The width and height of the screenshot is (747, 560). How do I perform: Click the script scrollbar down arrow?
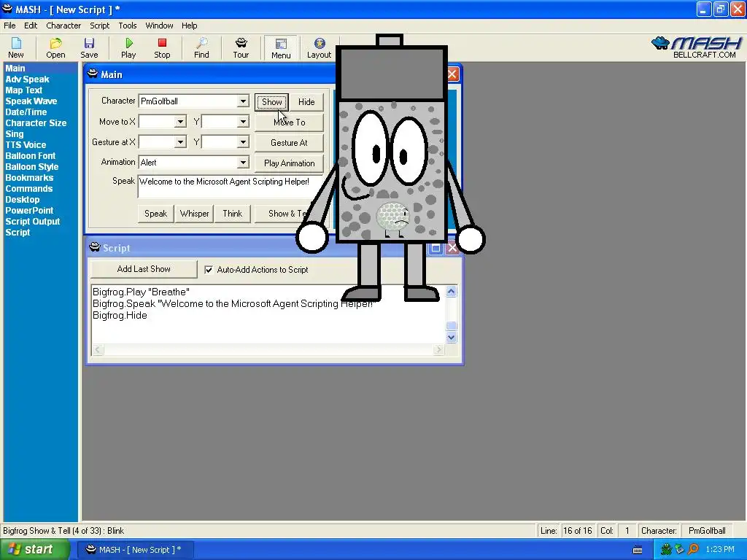(451, 337)
